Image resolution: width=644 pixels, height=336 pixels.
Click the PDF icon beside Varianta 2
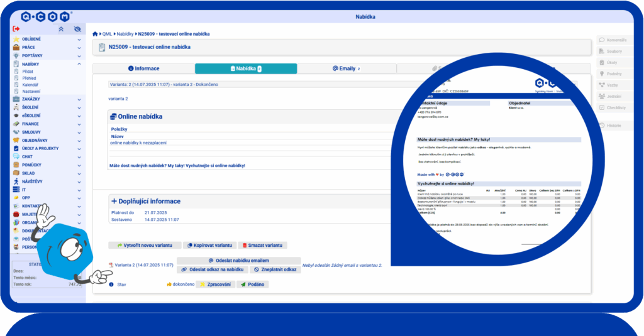(x=111, y=265)
